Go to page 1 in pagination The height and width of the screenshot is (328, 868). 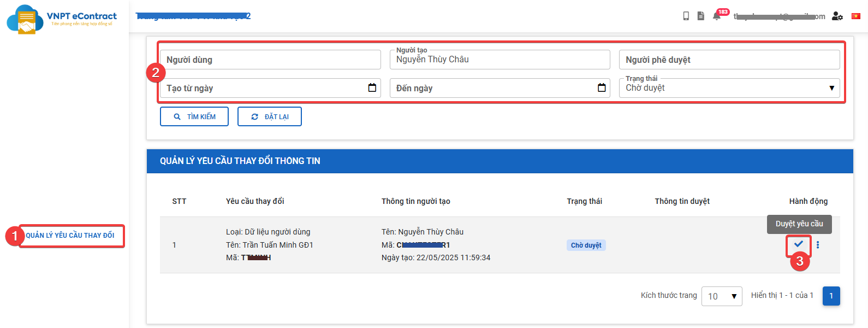(x=831, y=296)
